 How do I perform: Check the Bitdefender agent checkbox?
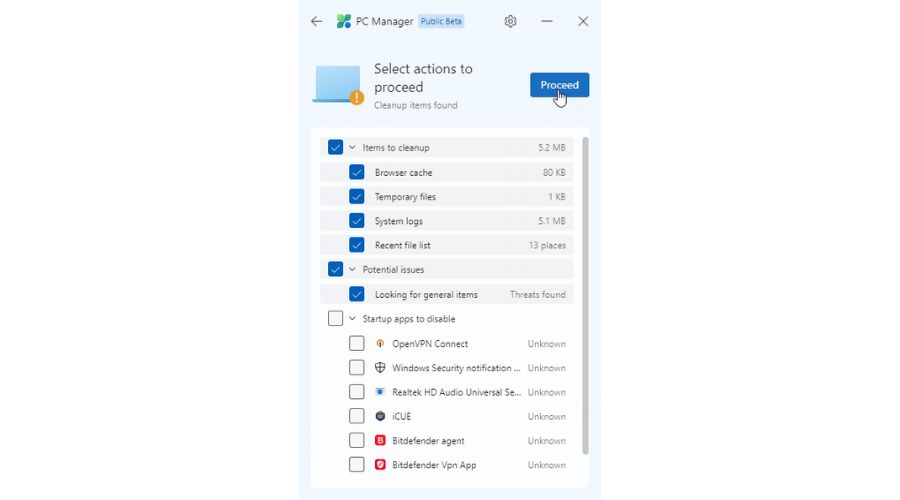point(356,440)
